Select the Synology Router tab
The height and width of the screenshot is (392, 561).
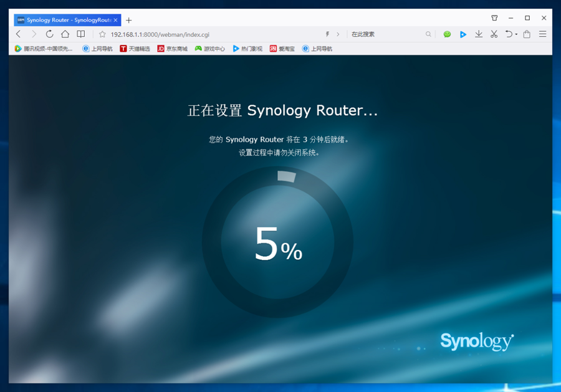point(66,20)
